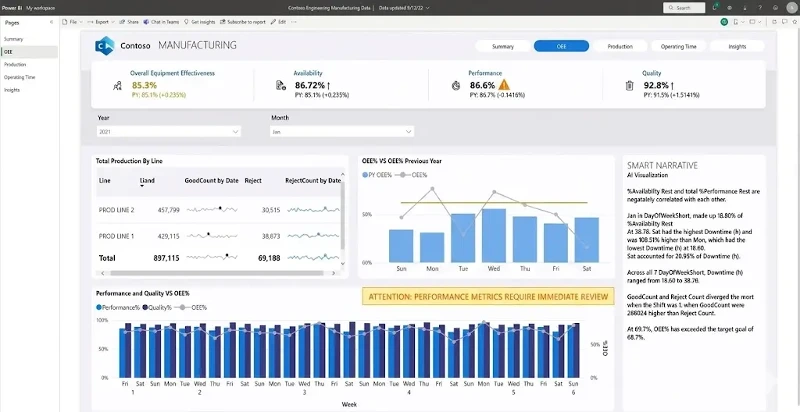Click Get insights in the toolbar
This screenshot has width=800, height=412.
coord(199,22)
